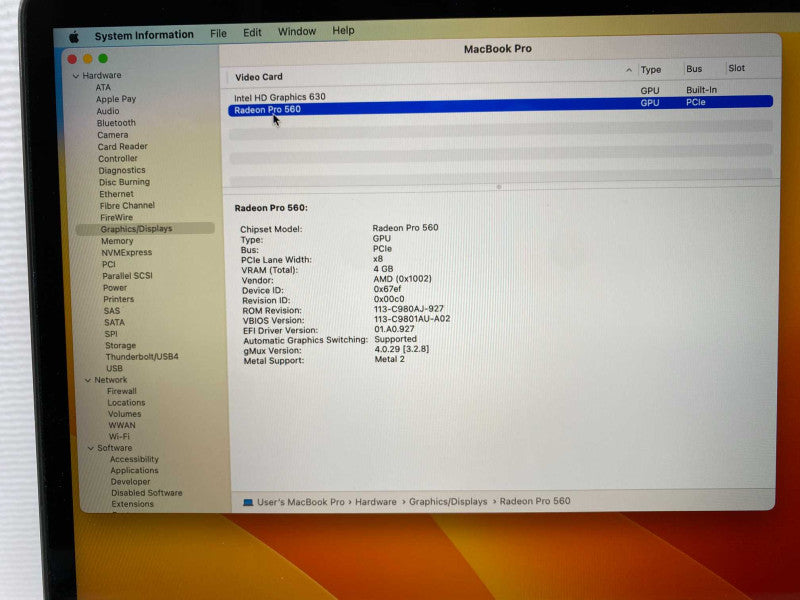Select Intel HD Graphics 630 row

click(500, 93)
